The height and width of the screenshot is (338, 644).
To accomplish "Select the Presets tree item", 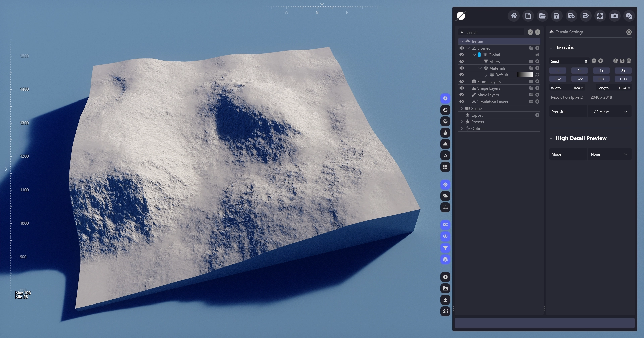I will 477,122.
